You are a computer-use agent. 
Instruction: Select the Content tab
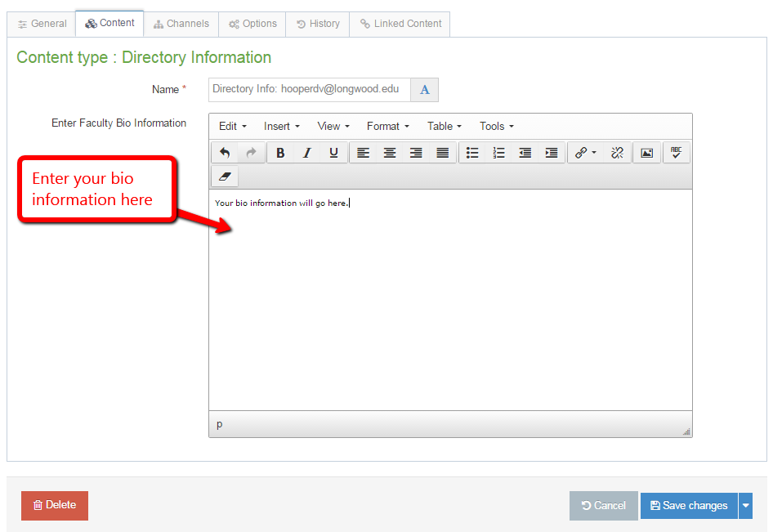click(109, 23)
